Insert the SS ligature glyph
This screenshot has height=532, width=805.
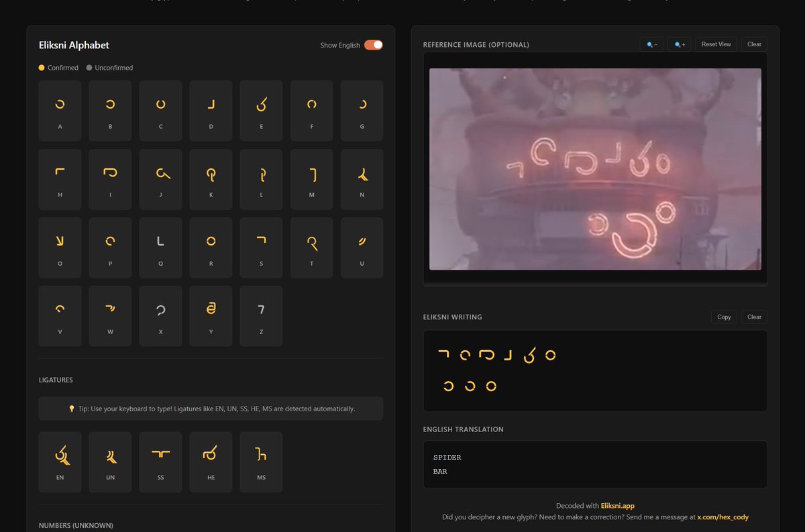click(x=160, y=462)
